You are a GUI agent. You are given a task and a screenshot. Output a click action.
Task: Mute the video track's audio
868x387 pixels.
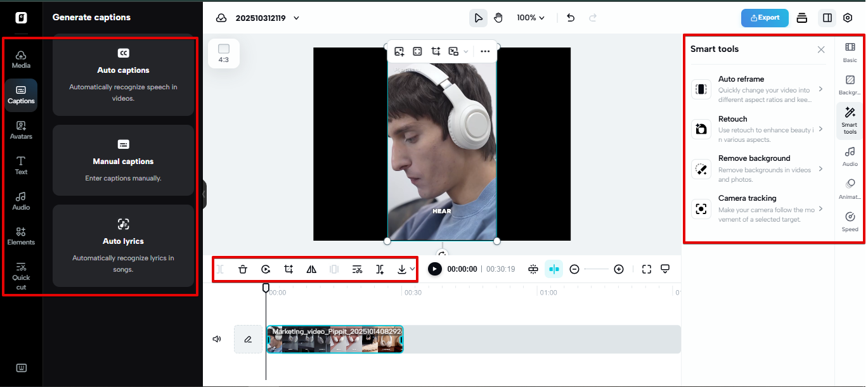pos(216,339)
